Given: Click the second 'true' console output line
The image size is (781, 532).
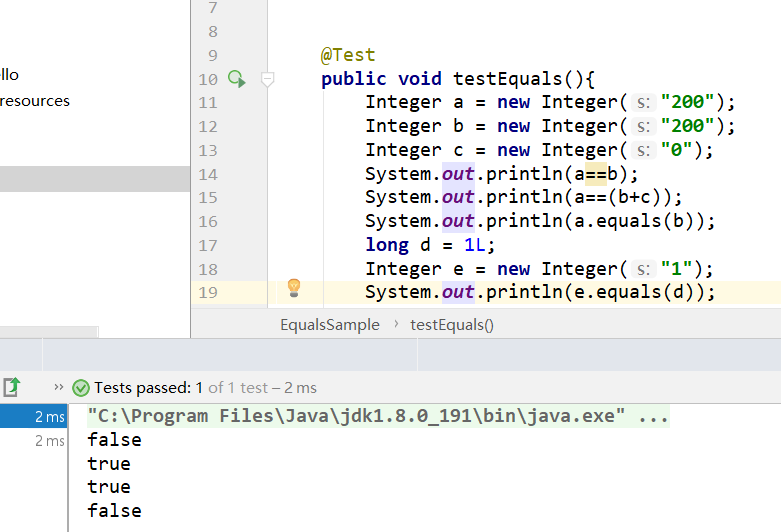Looking at the screenshot, I should [x=109, y=487].
